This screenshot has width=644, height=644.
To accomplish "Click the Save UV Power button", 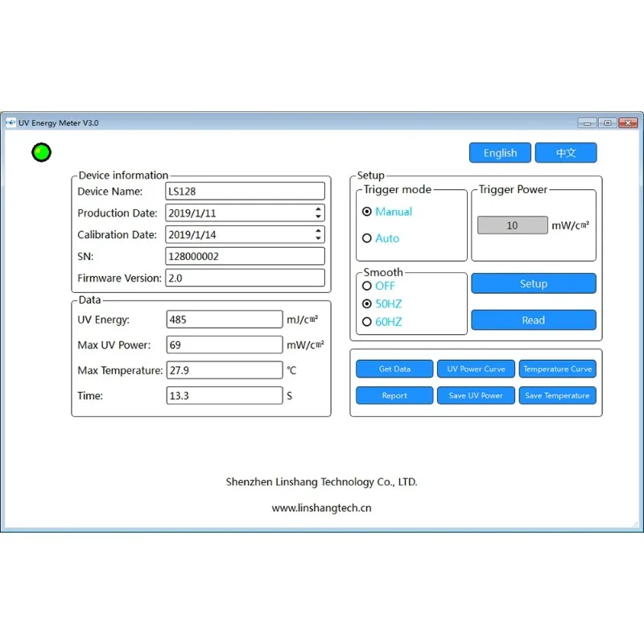I will click(x=476, y=395).
